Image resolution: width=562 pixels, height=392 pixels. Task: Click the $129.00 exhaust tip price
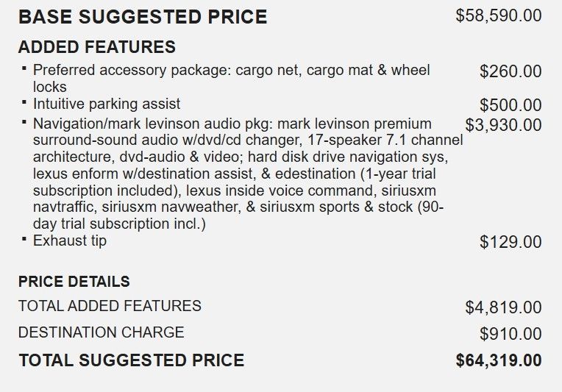pyautogui.click(x=511, y=242)
